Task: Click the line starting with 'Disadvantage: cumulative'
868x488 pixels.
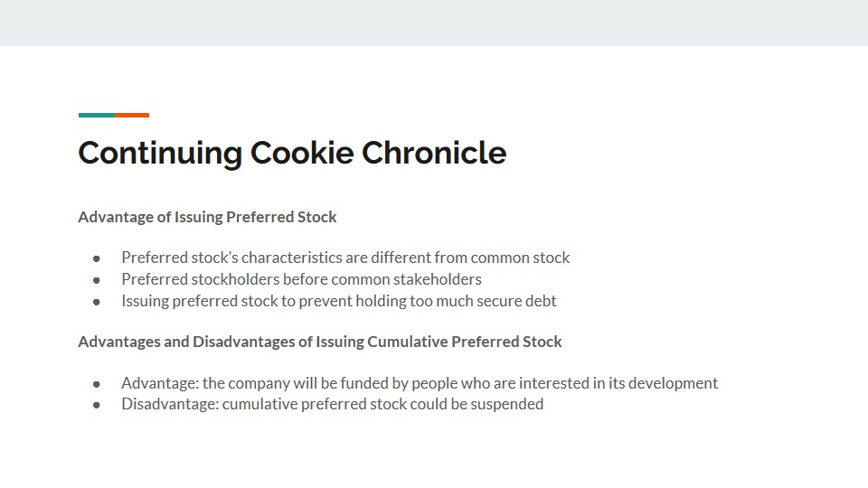Action: [x=332, y=404]
